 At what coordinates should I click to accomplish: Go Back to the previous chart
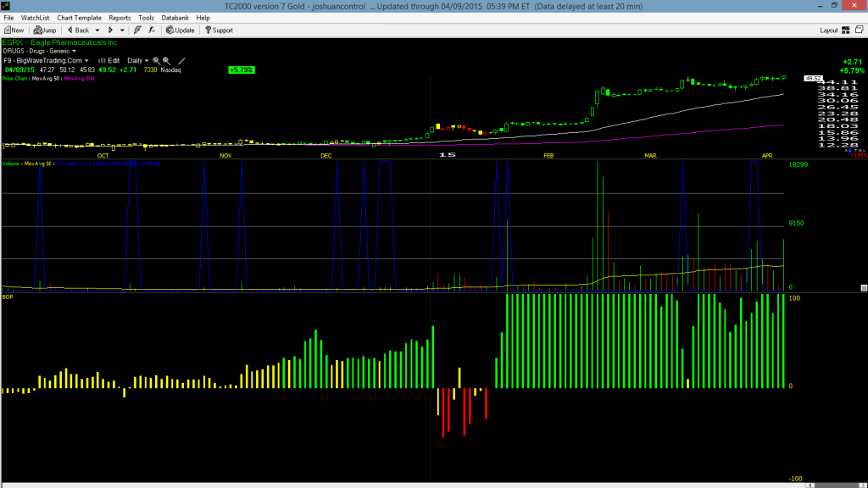(x=78, y=30)
